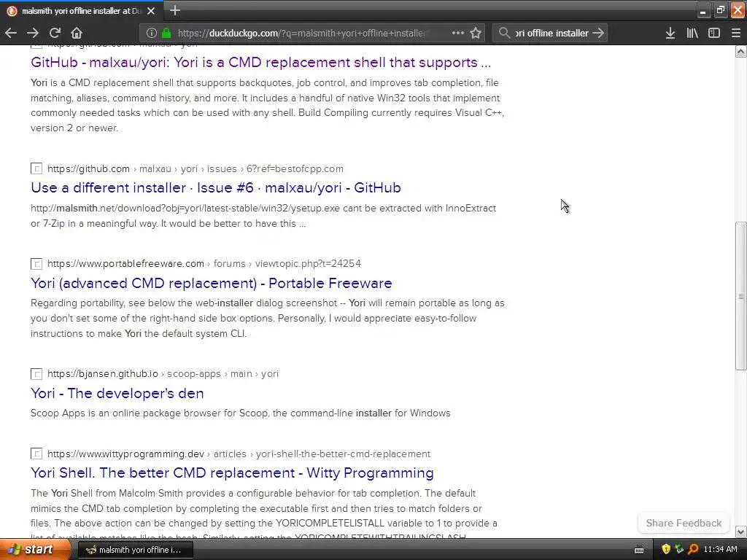747x560 pixels.
Task: Select the malsmith yori taskbar button
Action: click(x=135, y=550)
